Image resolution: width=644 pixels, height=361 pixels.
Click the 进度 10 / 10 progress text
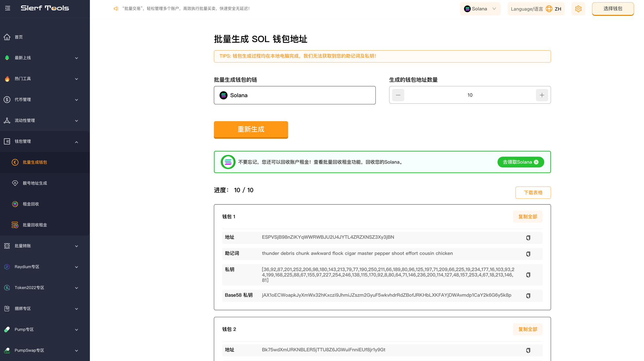(234, 190)
